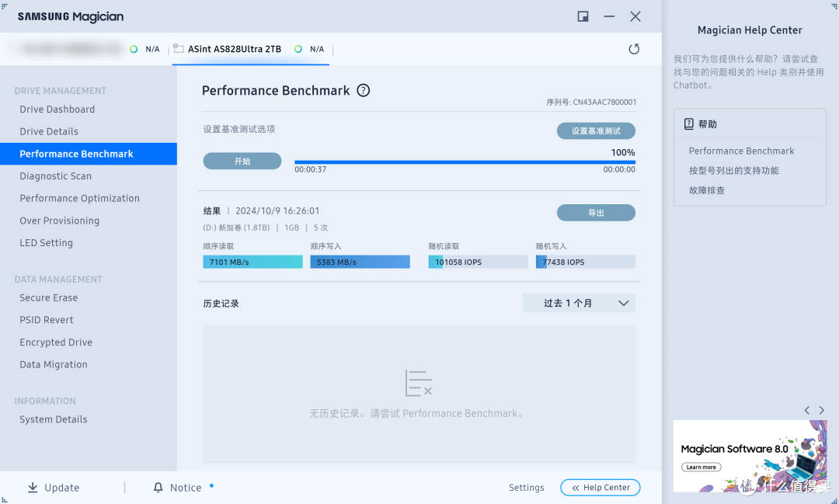839x504 pixels.
Task: Open Data Migration
Action: click(54, 365)
